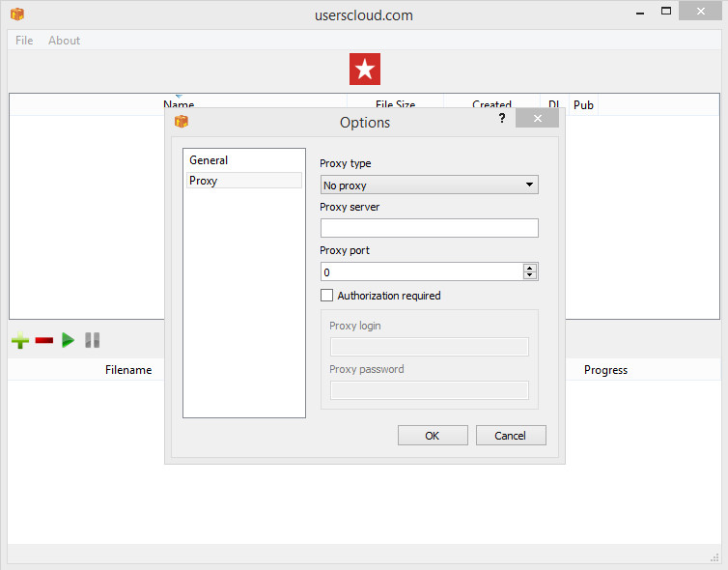Click the red minus remove icon
This screenshot has width=728, height=570.
(x=44, y=340)
